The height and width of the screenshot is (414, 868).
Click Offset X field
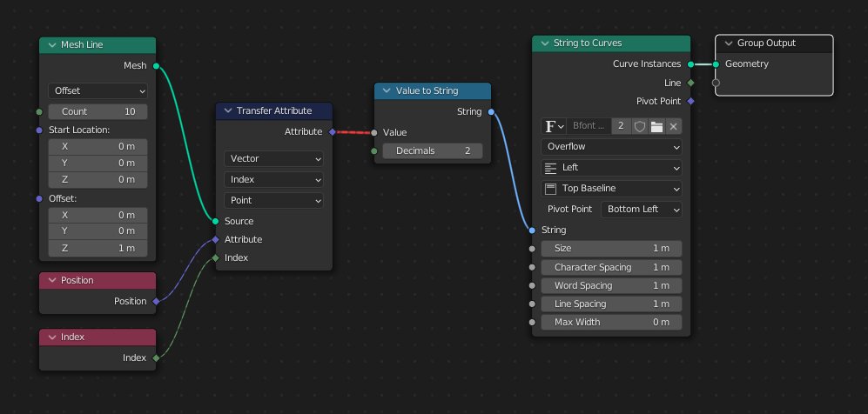click(98, 215)
